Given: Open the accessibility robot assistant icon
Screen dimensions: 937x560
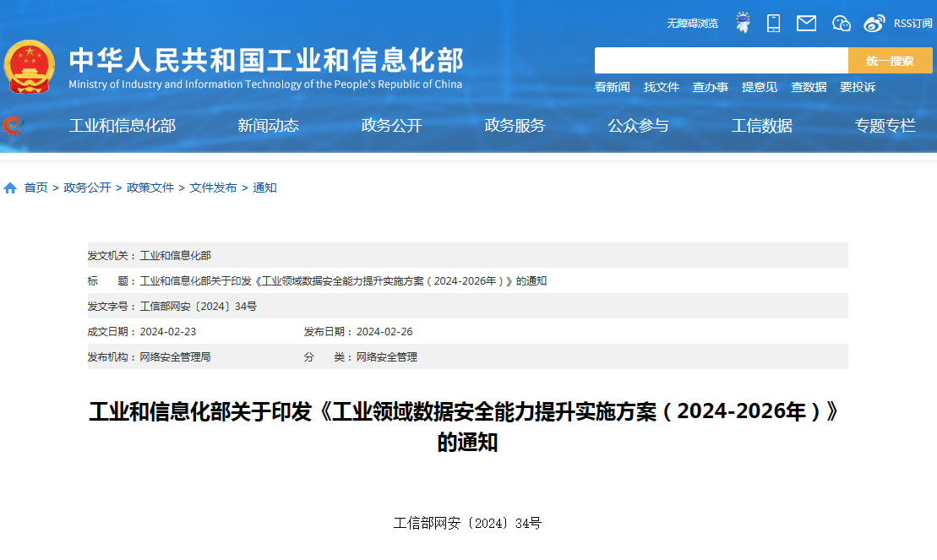Looking at the screenshot, I should pos(743,23).
